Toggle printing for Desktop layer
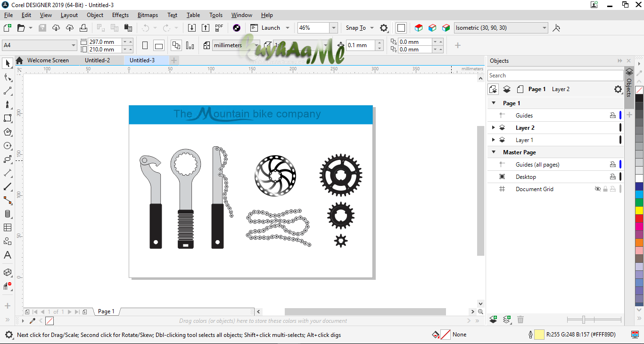 613,177
